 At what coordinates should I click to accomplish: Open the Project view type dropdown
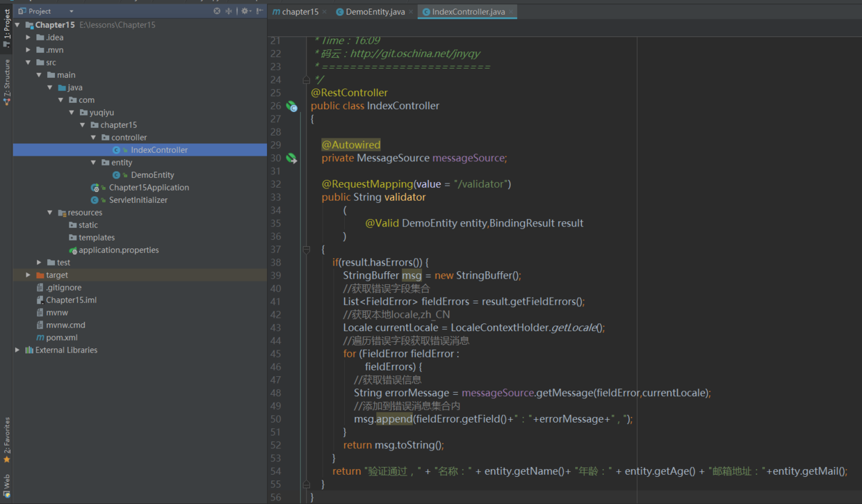point(71,11)
